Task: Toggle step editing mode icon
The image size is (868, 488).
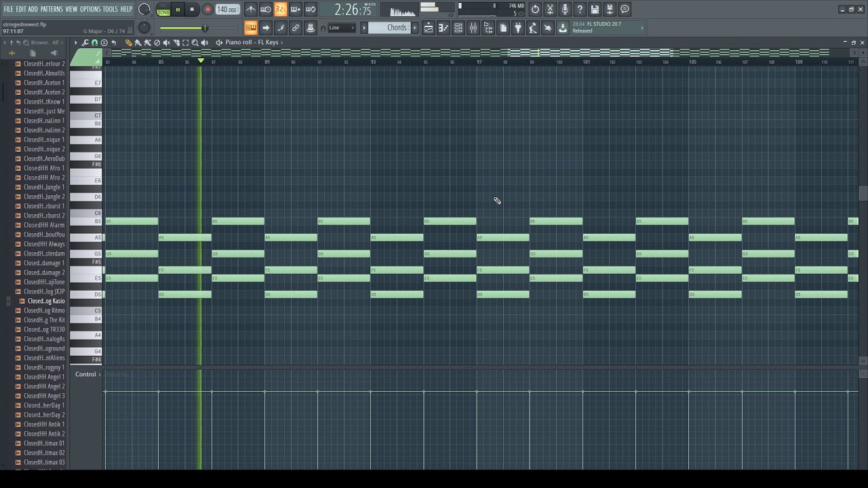Action: click(x=281, y=28)
